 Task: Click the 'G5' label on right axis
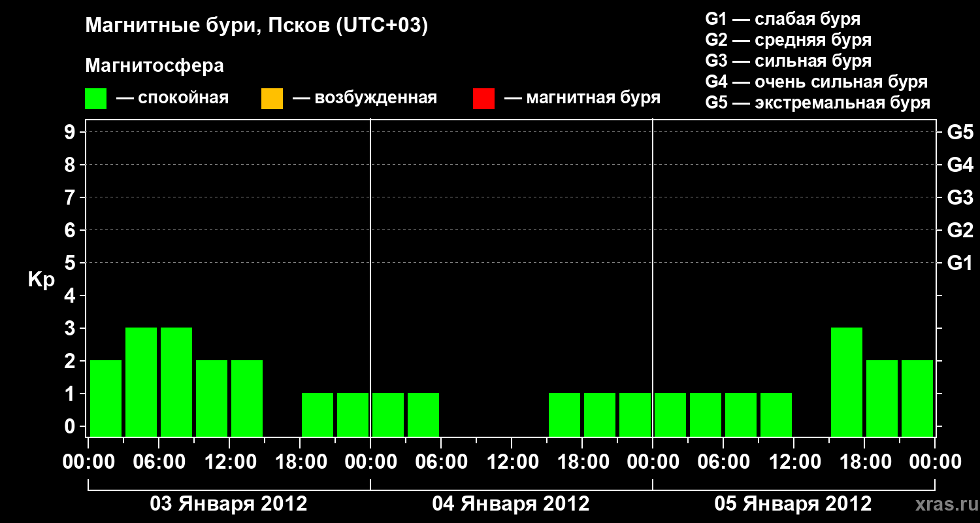(x=960, y=132)
